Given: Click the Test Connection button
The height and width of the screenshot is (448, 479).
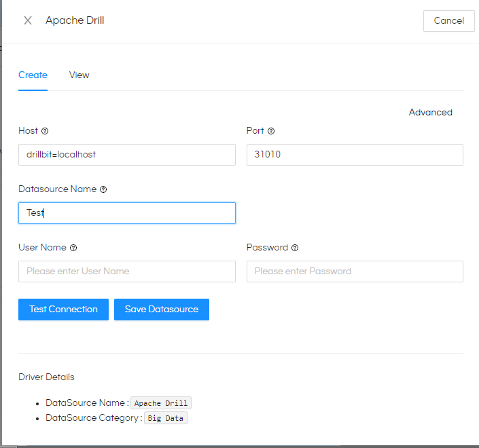Looking at the screenshot, I should 64,310.
